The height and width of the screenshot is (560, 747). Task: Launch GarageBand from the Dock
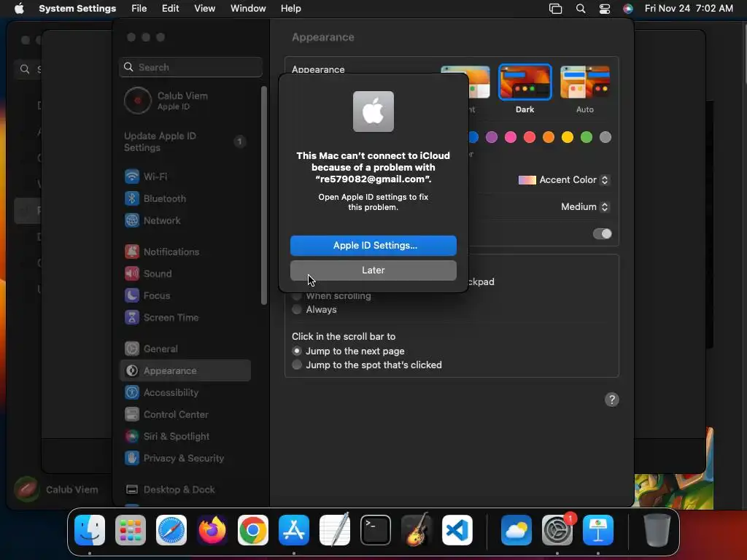[417, 530]
